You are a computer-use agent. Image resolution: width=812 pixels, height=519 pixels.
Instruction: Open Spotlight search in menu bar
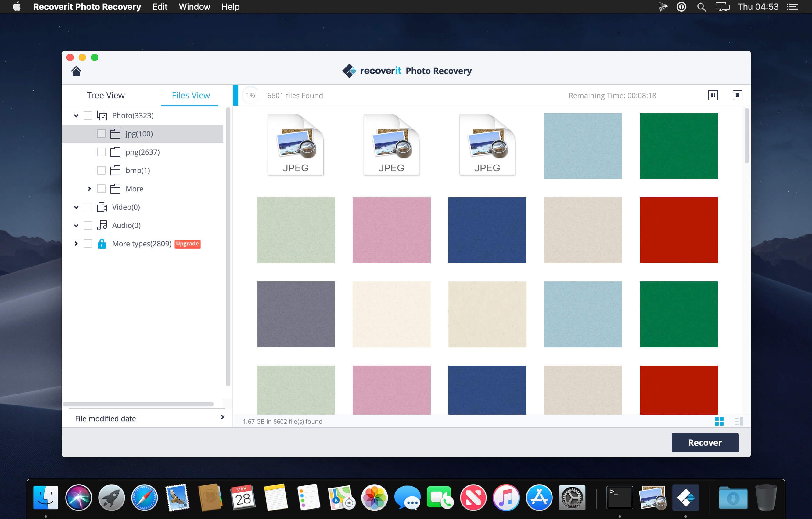tap(701, 7)
